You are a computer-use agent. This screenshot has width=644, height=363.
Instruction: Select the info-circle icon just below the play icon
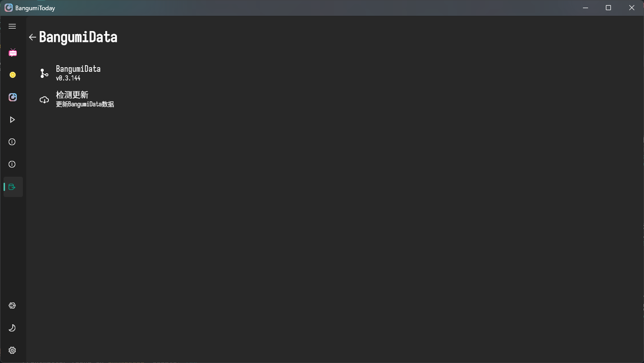13,142
